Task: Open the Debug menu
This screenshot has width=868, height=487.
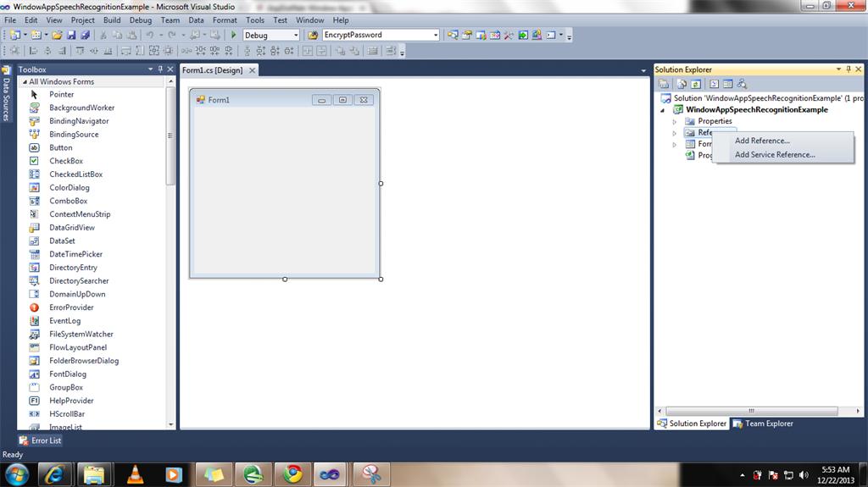Action: pos(141,20)
